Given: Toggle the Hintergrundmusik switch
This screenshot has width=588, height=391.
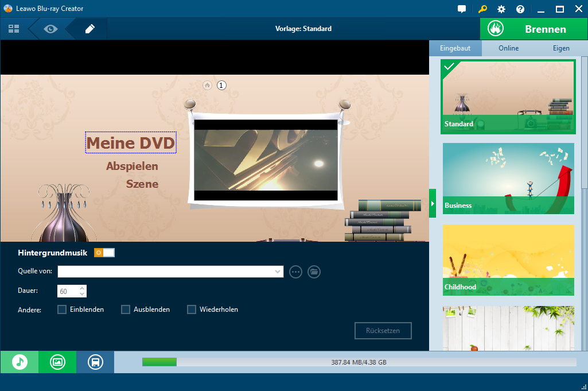Looking at the screenshot, I should [104, 253].
